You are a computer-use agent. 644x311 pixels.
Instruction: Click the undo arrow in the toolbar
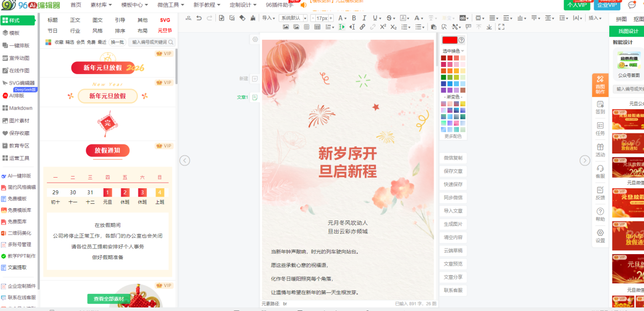pyautogui.click(x=199, y=18)
